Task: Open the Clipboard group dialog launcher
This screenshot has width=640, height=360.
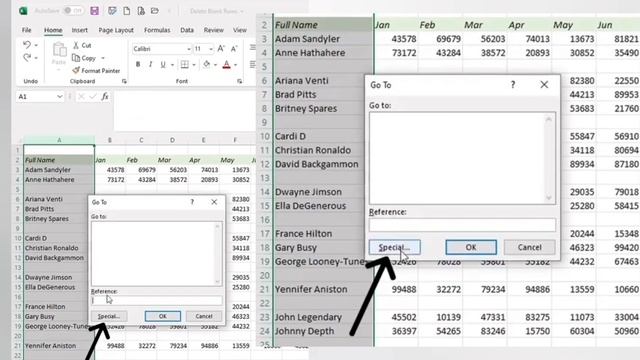Action: (124, 81)
